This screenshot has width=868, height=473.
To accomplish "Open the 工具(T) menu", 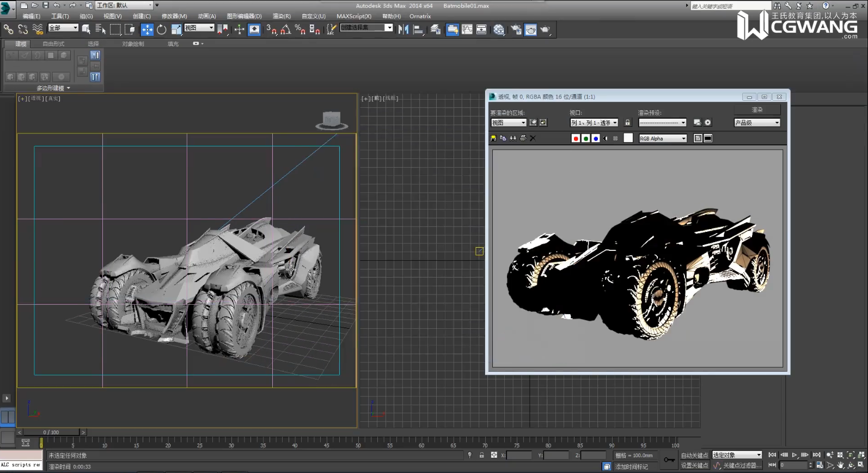I will (60, 16).
